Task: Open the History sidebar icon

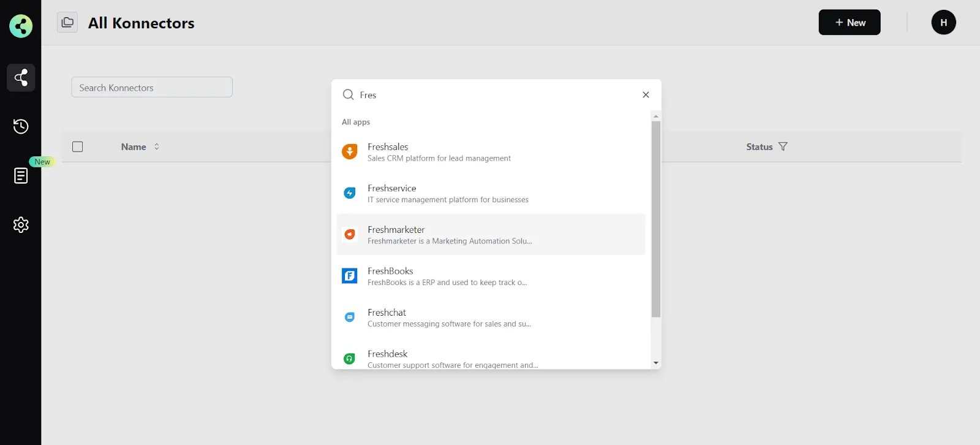Action: (x=21, y=126)
